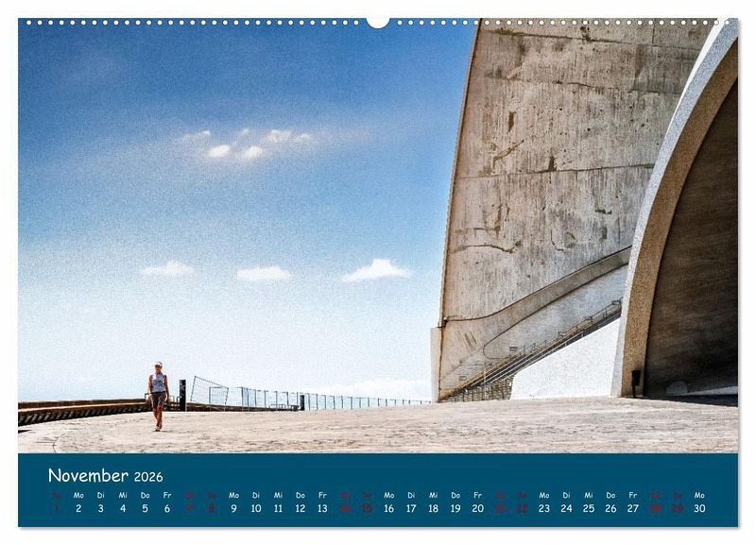Select date 23 in the calendar row
Screen dimensions: 756x545
pos(544,508)
